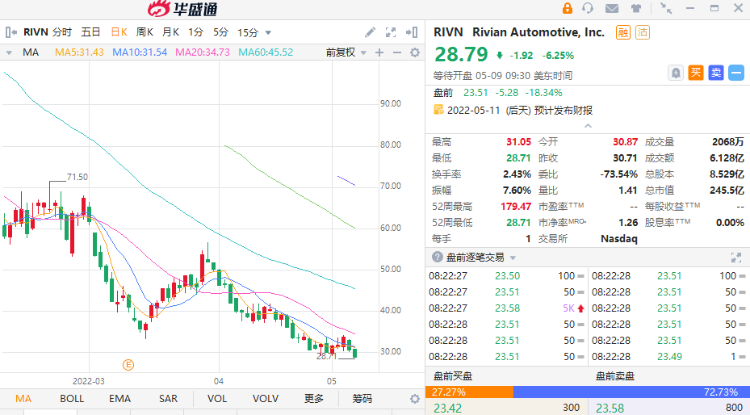This screenshot has height=415, width=750.
Task: Click the orange 27.27% bid ratio bar
Action: [x=469, y=392]
